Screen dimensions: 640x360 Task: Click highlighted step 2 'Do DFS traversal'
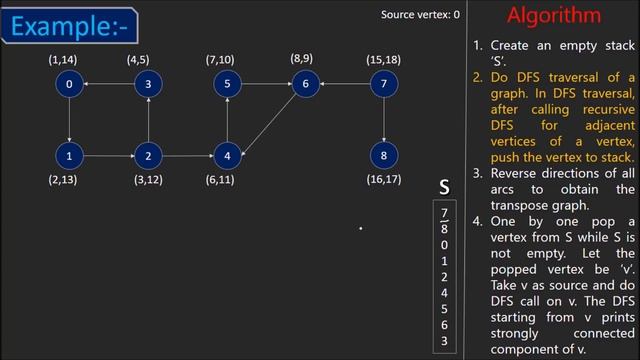click(x=554, y=117)
